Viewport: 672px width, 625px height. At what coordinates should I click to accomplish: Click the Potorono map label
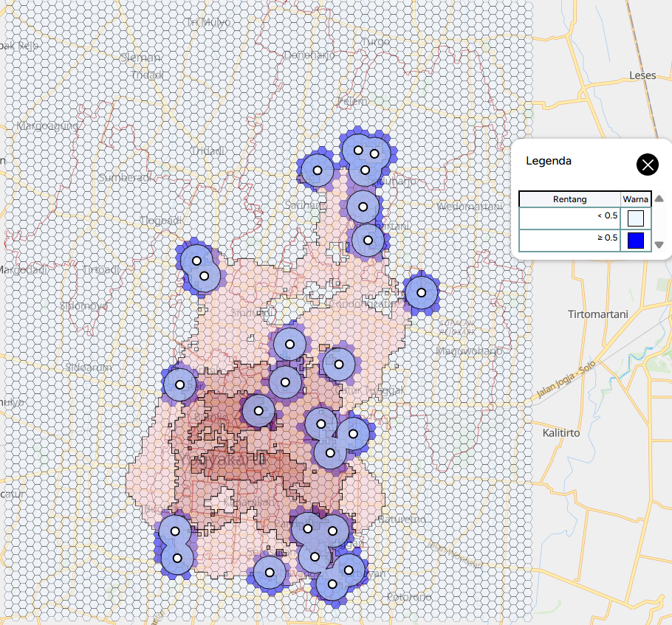[409, 597]
